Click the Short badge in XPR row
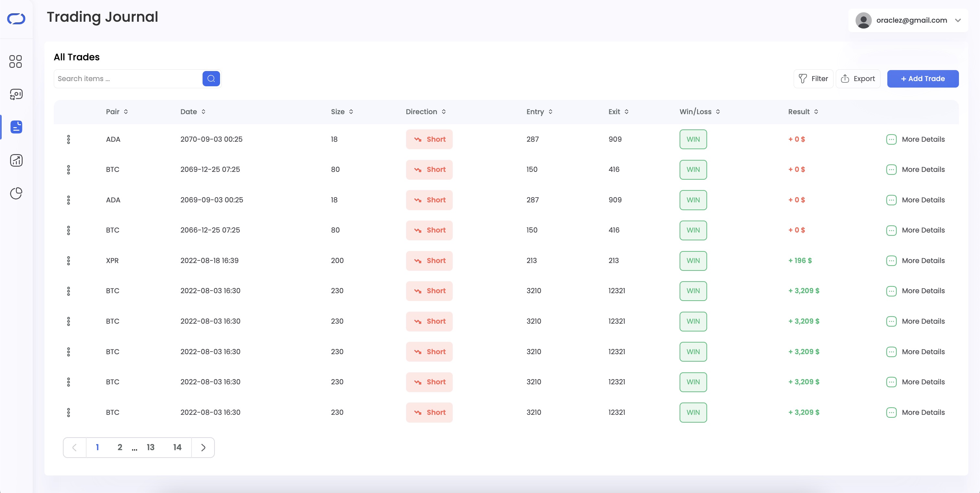 (429, 261)
